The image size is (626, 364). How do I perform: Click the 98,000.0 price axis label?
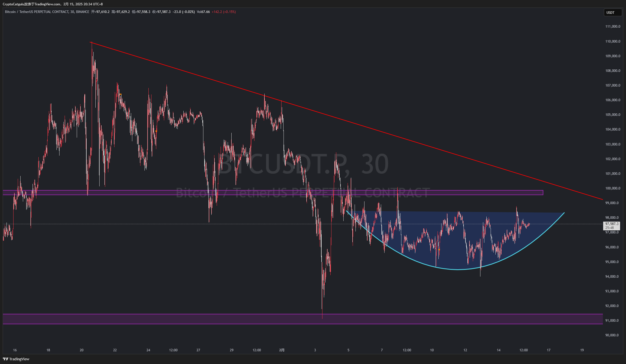pyautogui.click(x=612, y=217)
